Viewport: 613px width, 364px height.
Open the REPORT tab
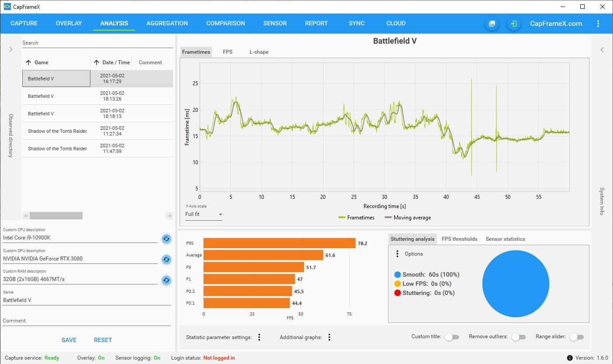tap(316, 24)
